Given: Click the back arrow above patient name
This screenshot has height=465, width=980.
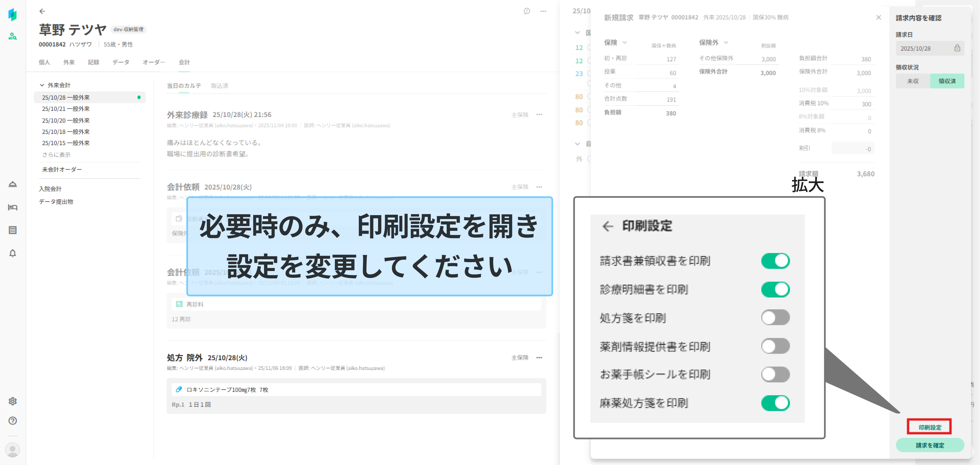Looking at the screenshot, I should click(42, 12).
